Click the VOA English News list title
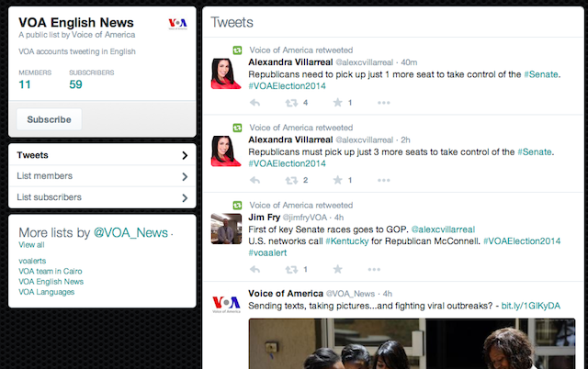 (76, 22)
